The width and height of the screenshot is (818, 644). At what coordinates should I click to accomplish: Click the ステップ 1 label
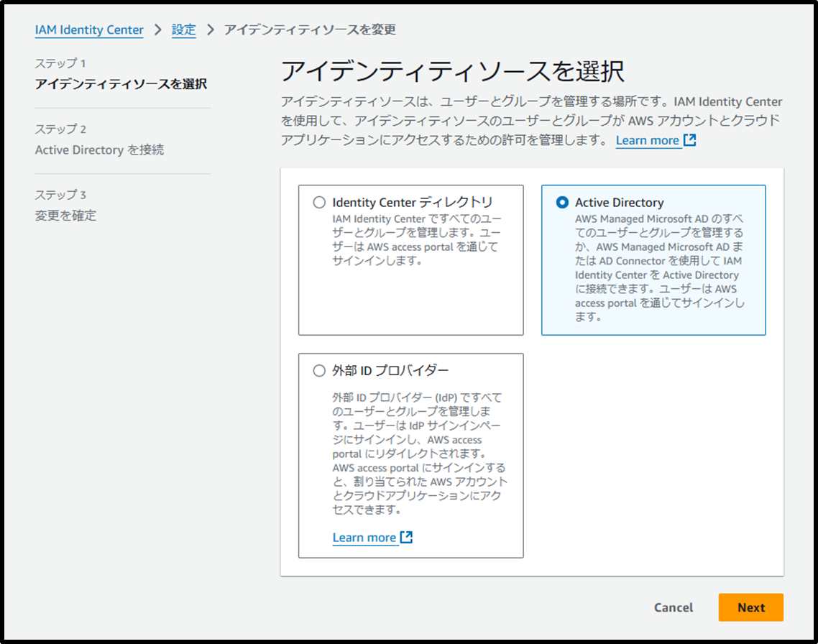pyautogui.click(x=60, y=63)
